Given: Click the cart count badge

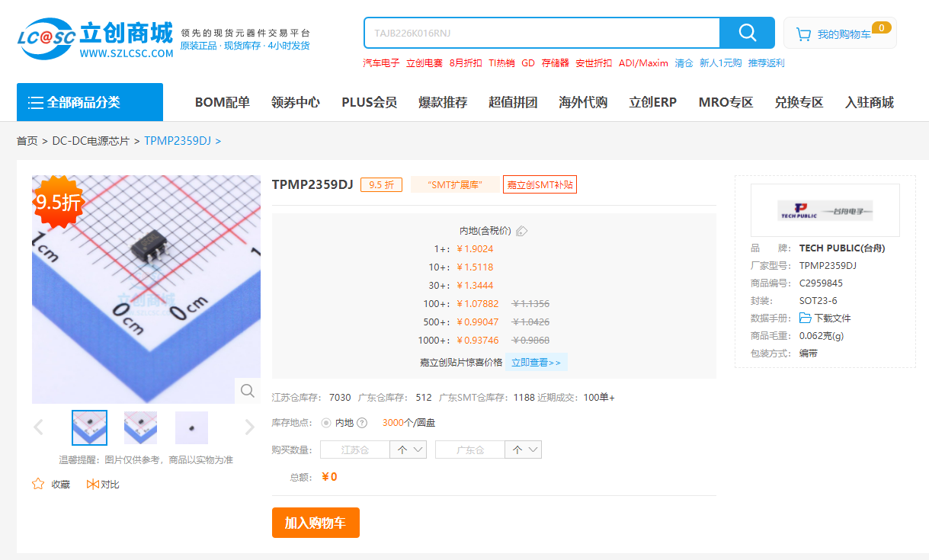Looking at the screenshot, I should (881, 27).
